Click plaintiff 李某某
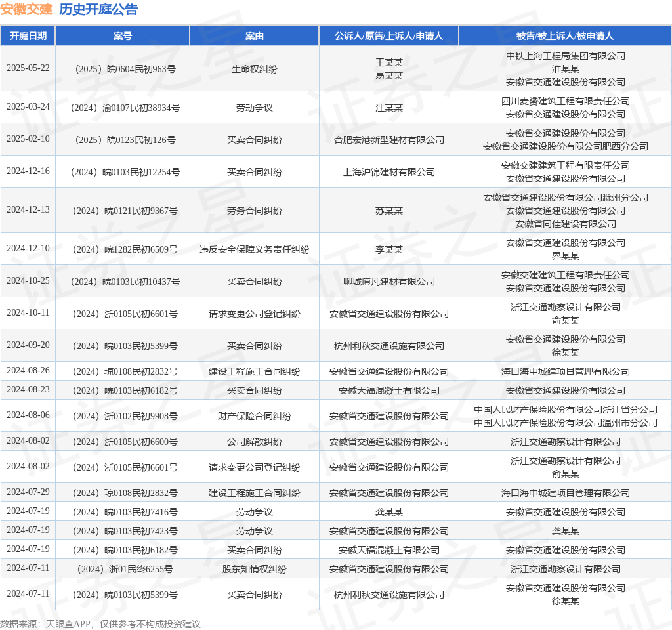Viewport: 672px width, 630px height. [x=389, y=249]
